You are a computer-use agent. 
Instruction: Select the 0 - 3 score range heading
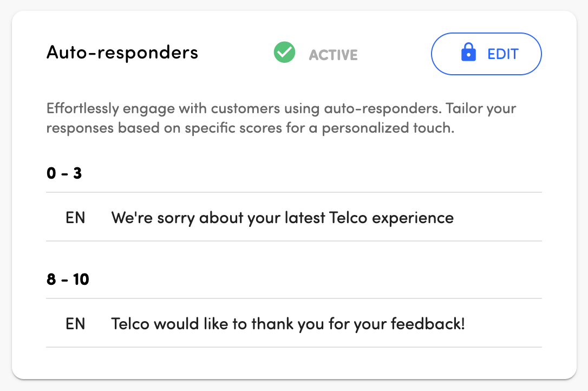click(x=64, y=174)
